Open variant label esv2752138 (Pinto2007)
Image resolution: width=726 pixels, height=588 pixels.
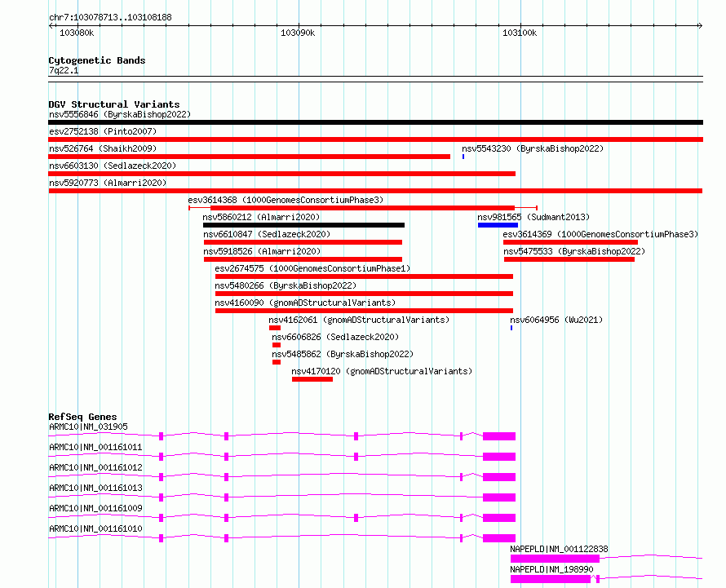coord(103,131)
